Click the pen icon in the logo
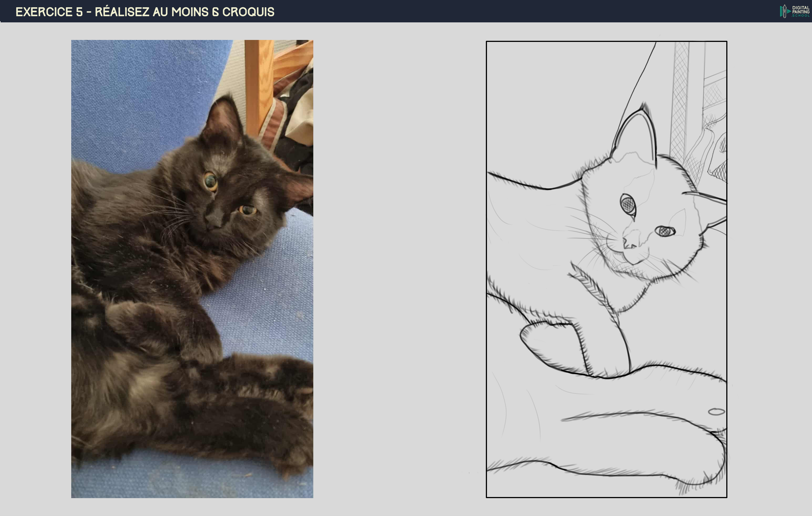The image size is (812, 516). coord(784,11)
